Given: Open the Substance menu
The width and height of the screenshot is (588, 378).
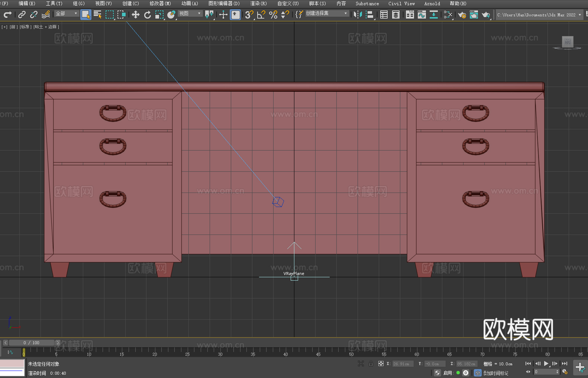Looking at the screenshot, I should [x=367, y=3].
